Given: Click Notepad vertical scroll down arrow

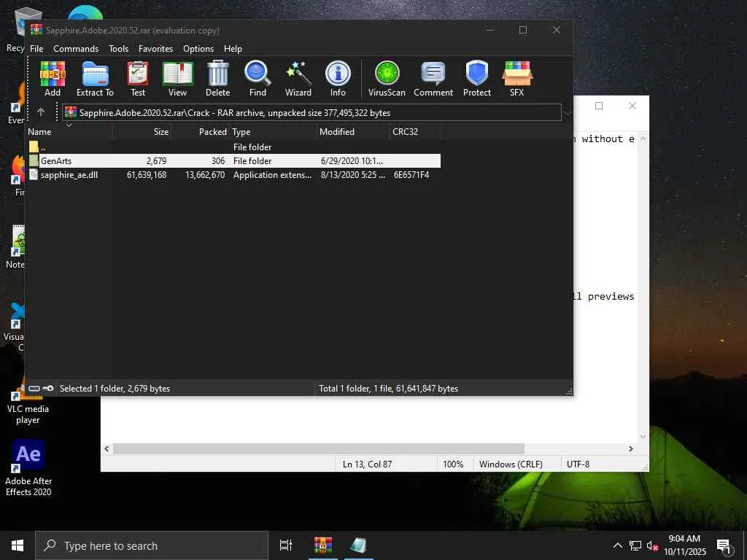Looking at the screenshot, I should point(643,437).
